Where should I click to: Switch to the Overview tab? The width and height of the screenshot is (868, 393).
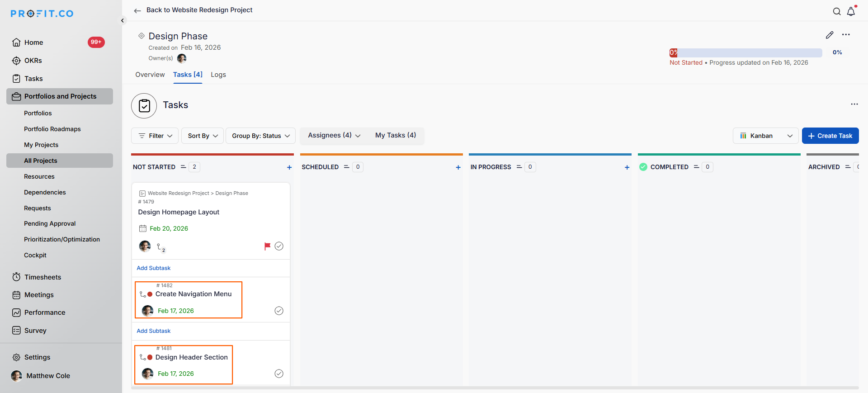click(150, 75)
